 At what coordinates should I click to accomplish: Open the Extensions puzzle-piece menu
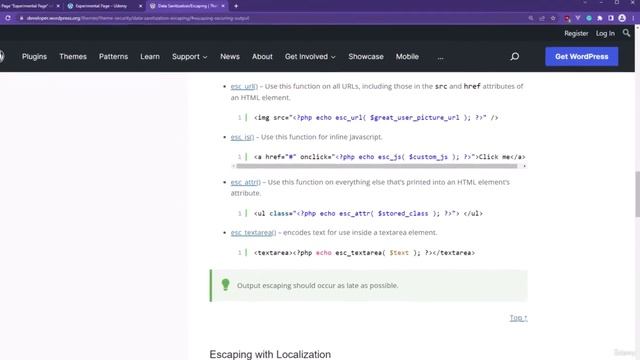[x=600, y=18]
